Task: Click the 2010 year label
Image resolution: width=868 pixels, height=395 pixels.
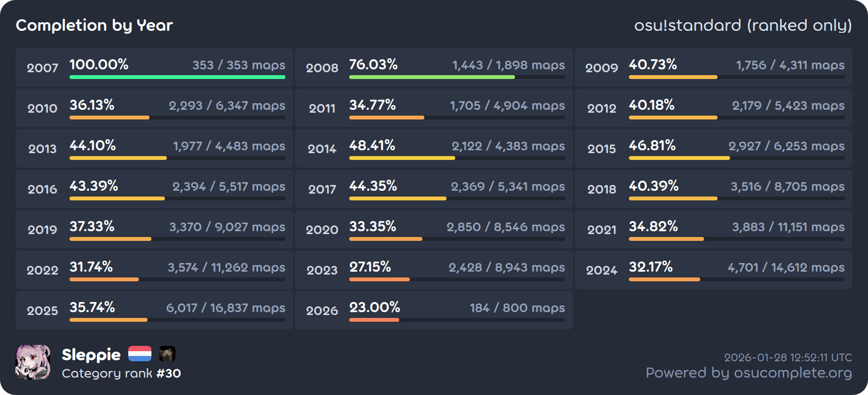Action: coord(42,108)
